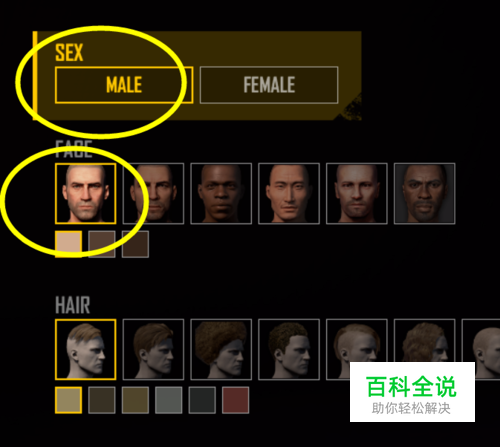Viewport: 500px width, 447px height.
Task: Choose the first face preset
Action: (86, 193)
